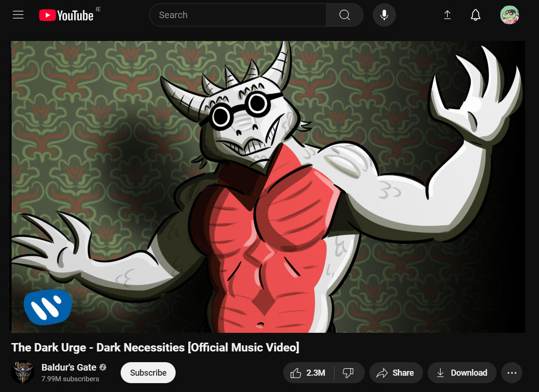Click the blue channel watermark on video
539x392 pixels.
point(48,307)
